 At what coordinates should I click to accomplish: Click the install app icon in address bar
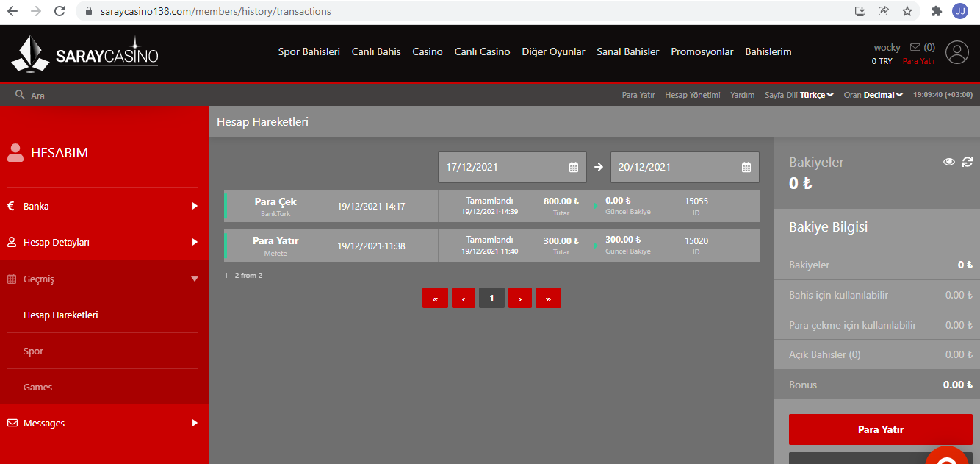click(860, 11)
